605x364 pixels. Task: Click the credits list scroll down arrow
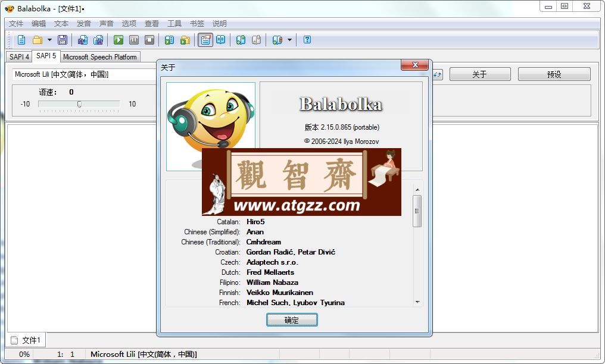417,302
